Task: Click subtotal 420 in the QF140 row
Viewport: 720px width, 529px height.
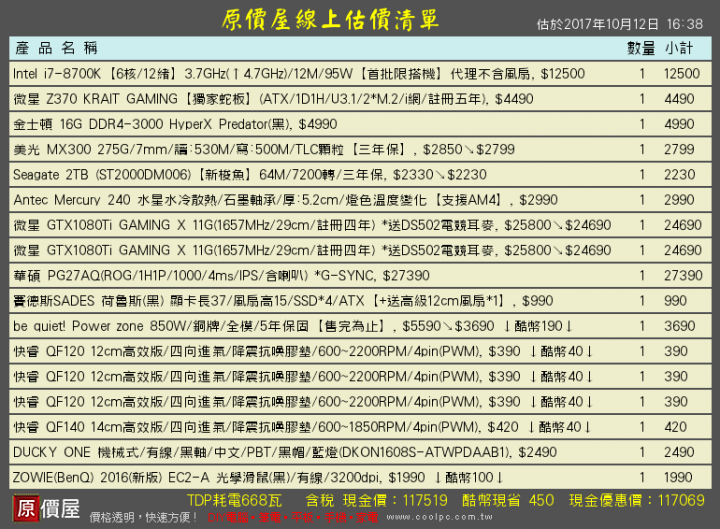Action: (675, 427)
